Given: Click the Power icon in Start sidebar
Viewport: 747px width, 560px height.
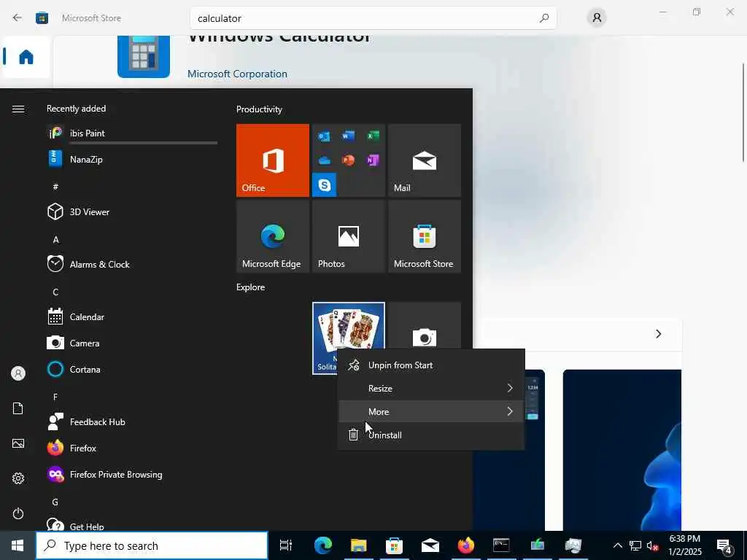Looking at the screenshot, I should [18, 513].
